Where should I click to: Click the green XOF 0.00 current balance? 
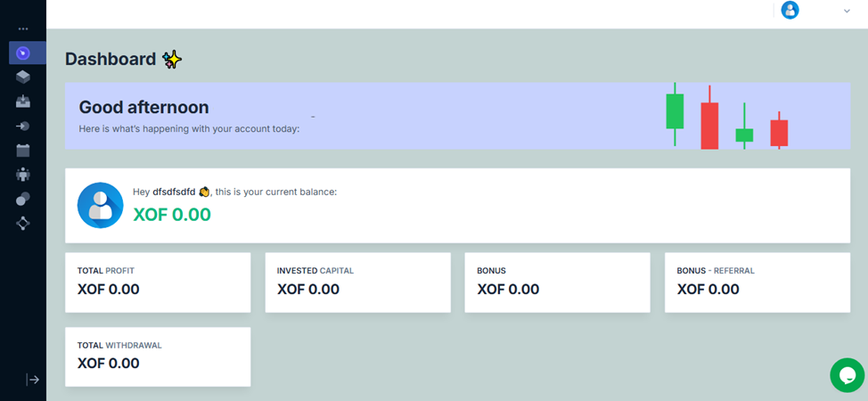[172, 215]
